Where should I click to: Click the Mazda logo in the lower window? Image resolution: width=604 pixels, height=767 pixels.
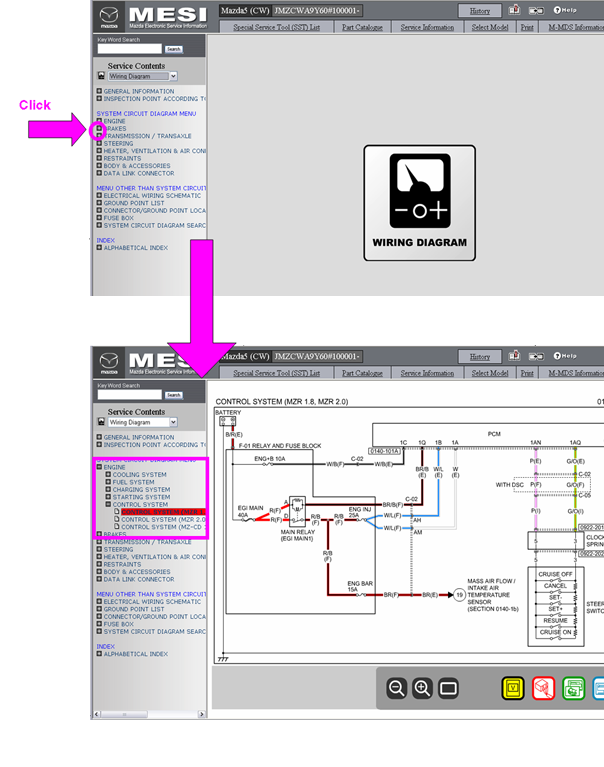tap(109, 363)
